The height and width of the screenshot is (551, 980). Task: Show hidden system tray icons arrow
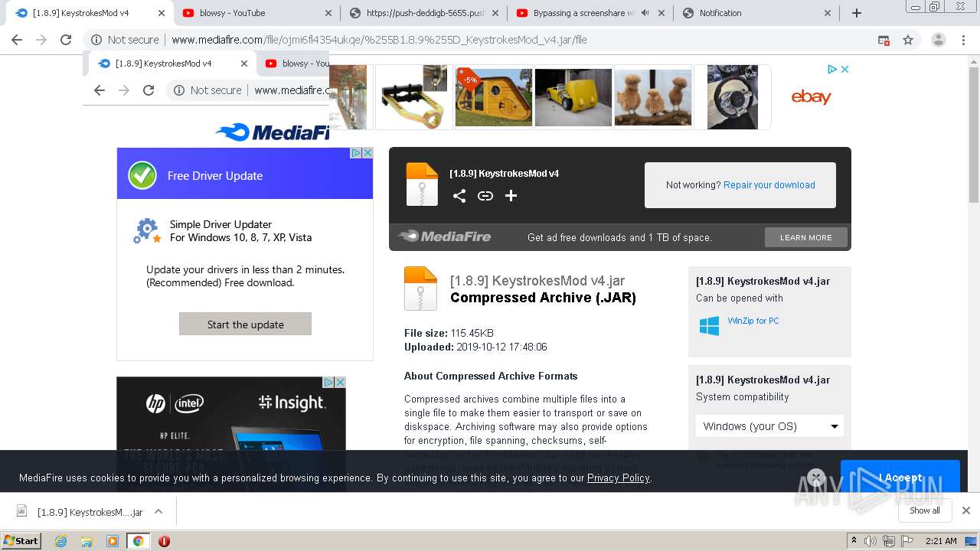pos(854,541)
